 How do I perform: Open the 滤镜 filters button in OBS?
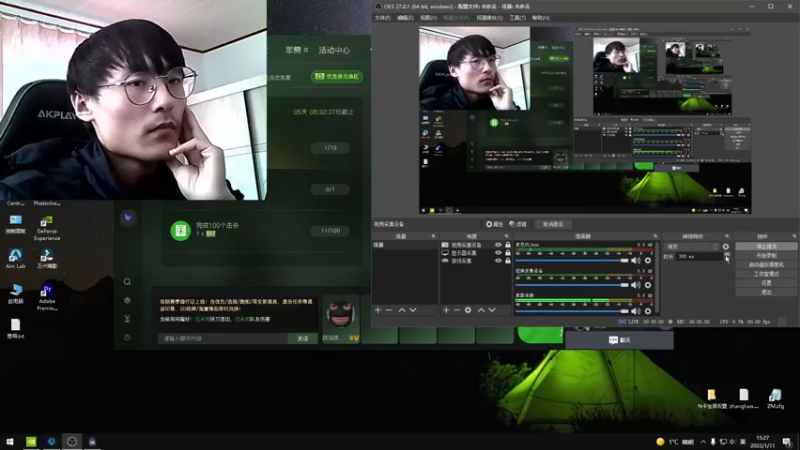517,224
